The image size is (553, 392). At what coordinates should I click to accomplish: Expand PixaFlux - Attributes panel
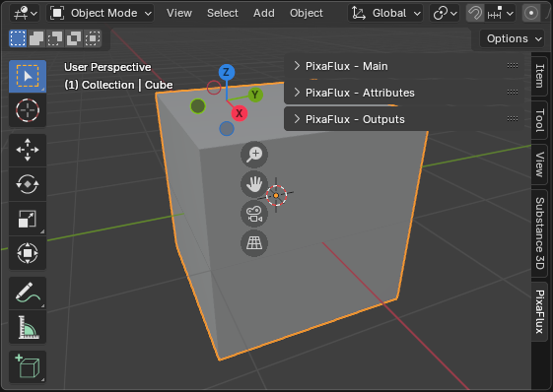click(x=403, y=93)
